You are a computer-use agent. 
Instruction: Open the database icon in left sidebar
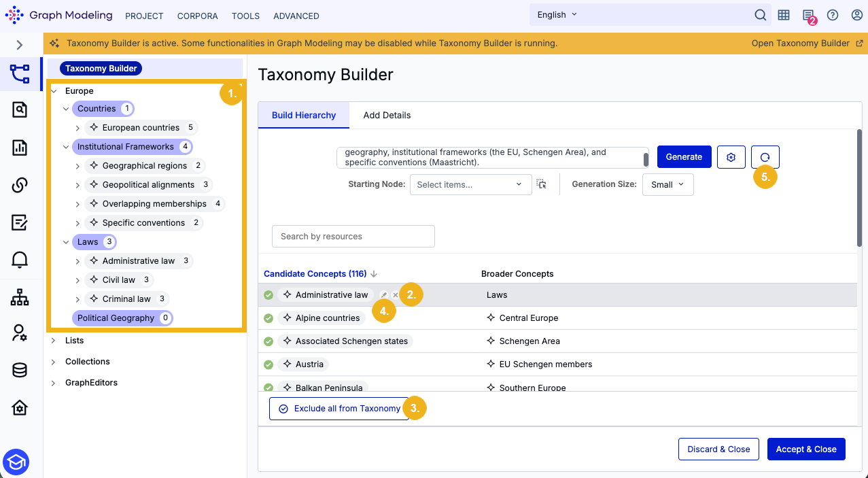coord(20,370)
